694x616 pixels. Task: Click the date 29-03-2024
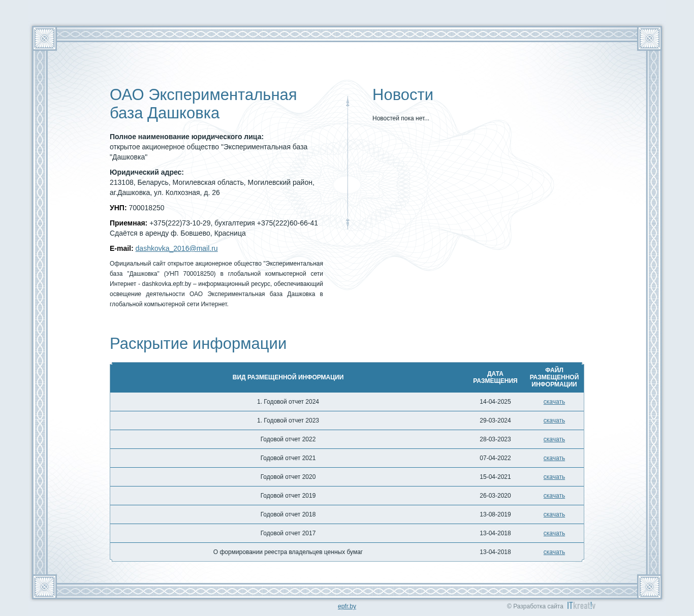(495, 420)
